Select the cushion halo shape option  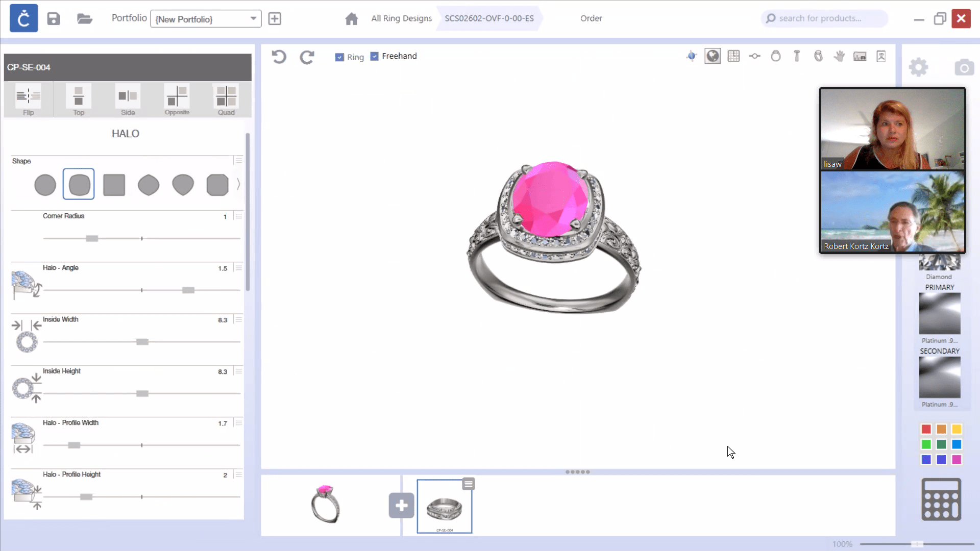pyautogui.click(x=79, y=184)
